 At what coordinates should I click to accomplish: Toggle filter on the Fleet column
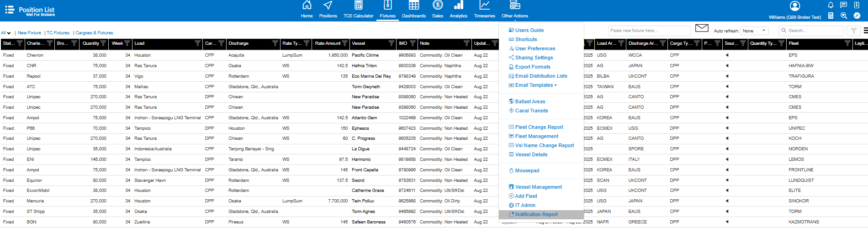tap(847, 43)
